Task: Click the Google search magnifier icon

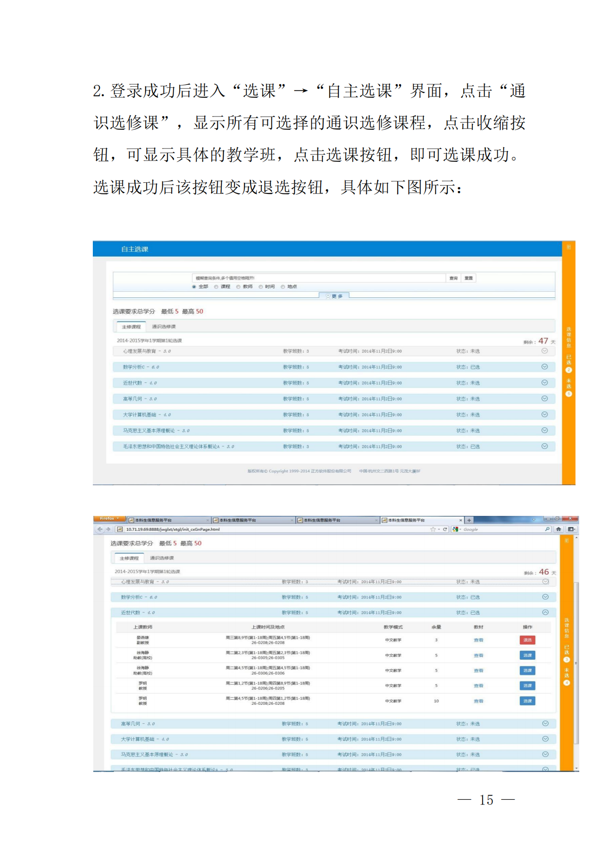Action: click(x=547, y=529)
